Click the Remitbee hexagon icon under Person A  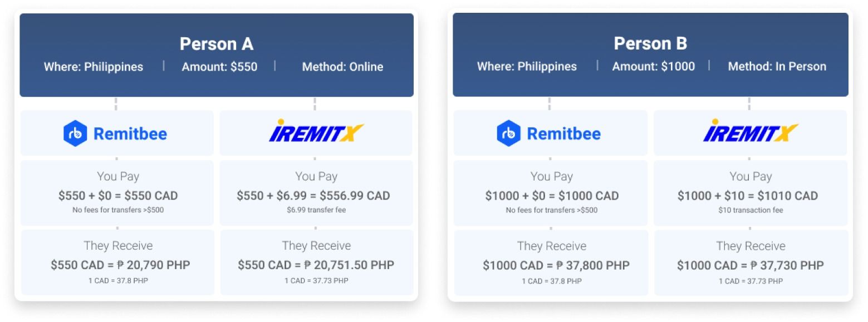[75, 133]
